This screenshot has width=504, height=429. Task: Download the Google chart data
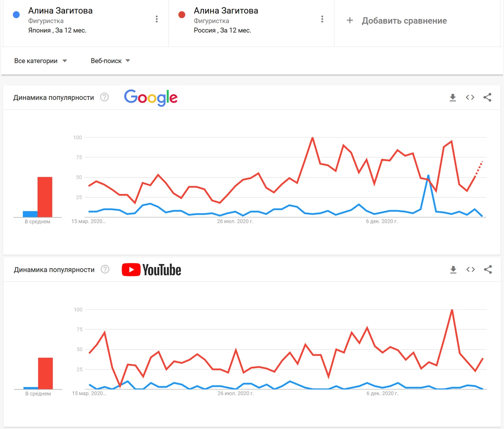[453, 98]
